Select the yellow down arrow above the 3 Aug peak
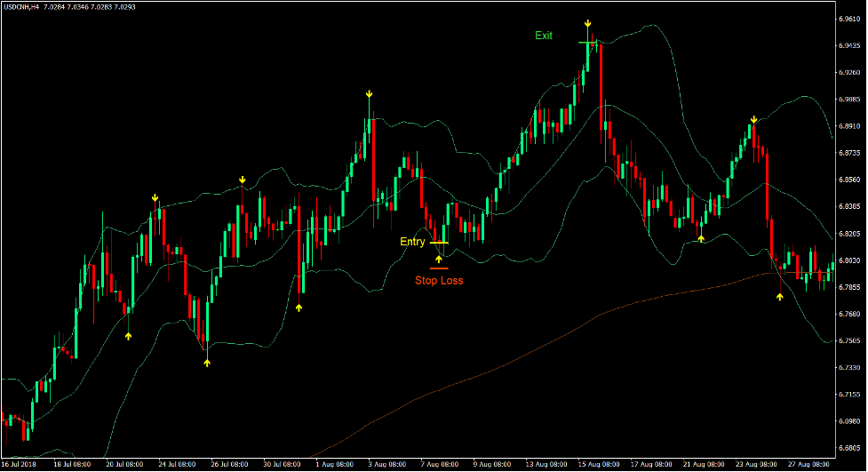The height and width of the screenshot is (472, 868). coord(369,93)
